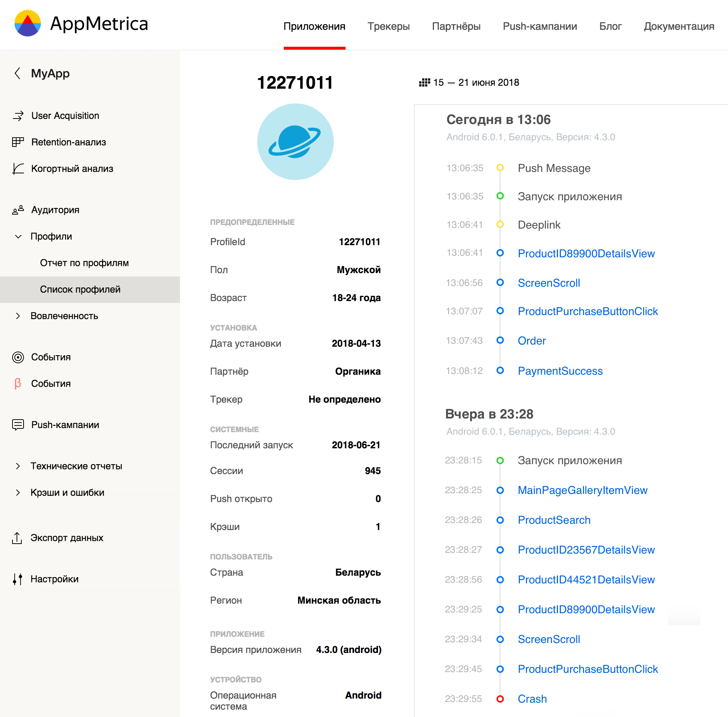Open the Crash event link
The image size is (728, 717).
[532, 699]
